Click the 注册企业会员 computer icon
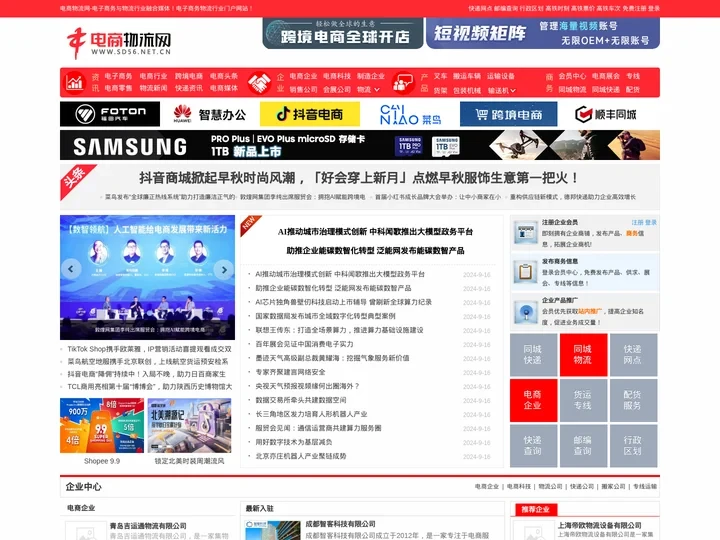 [x=525, y=233]
